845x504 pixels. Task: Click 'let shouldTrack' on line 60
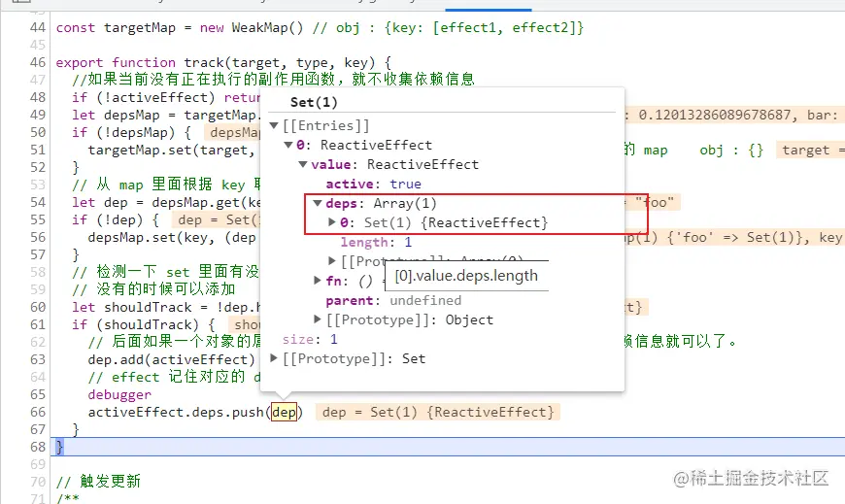coord(132,307)
